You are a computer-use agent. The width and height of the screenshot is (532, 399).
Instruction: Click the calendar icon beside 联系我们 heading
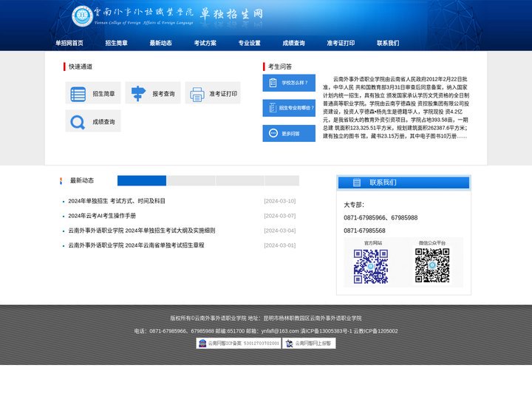point(357,183)
